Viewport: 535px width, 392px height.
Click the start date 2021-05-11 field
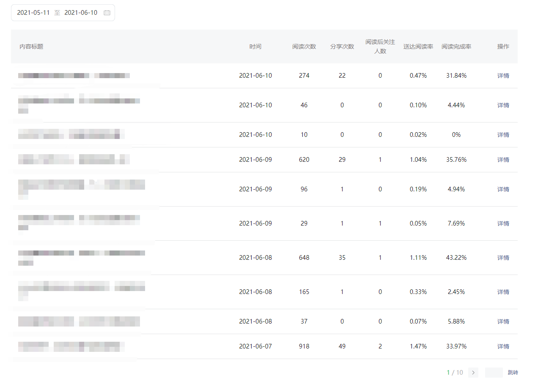coord(33,13)
